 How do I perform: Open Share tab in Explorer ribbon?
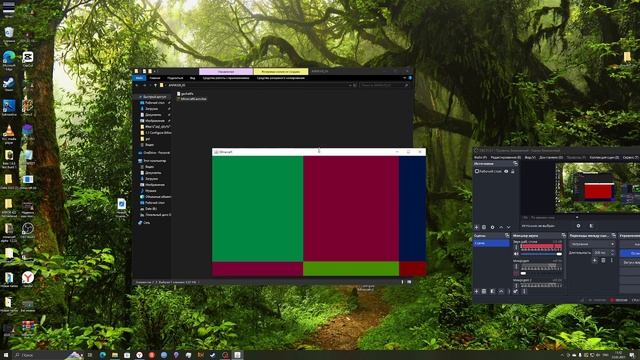(x=175, y=78)
